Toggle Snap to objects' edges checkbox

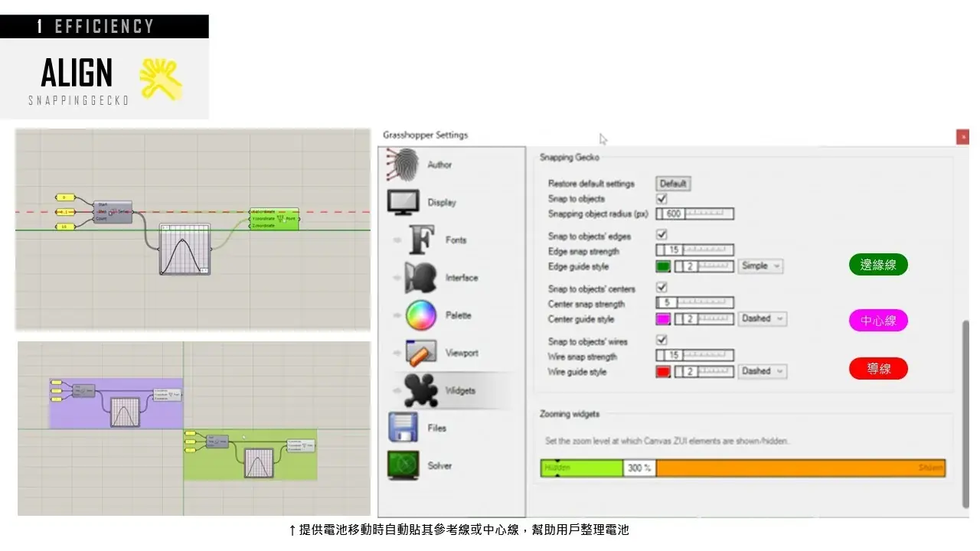pos(662,236)
